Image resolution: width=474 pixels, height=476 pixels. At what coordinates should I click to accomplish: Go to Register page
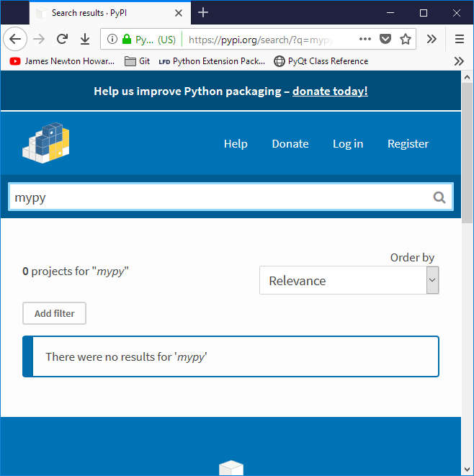[408, 144]
